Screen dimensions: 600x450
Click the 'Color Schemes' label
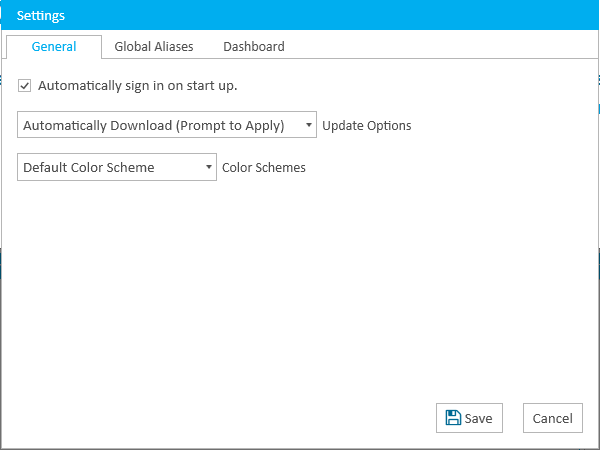[x=264, y=168]
